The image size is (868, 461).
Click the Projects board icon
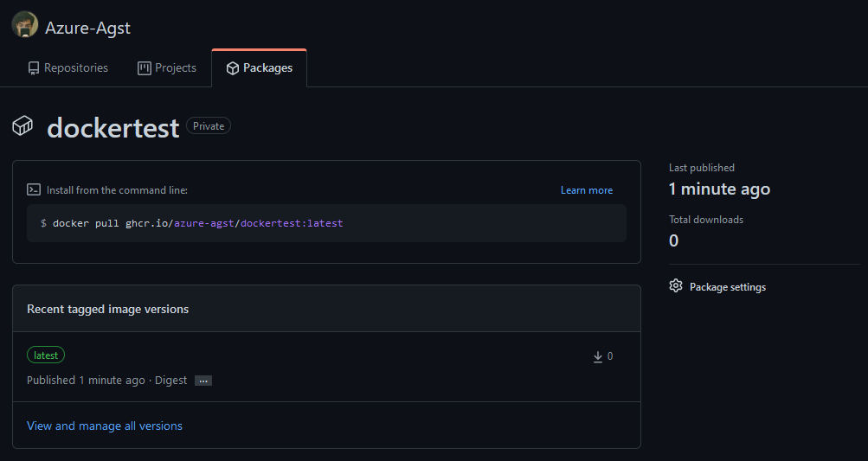click(145, 68)
